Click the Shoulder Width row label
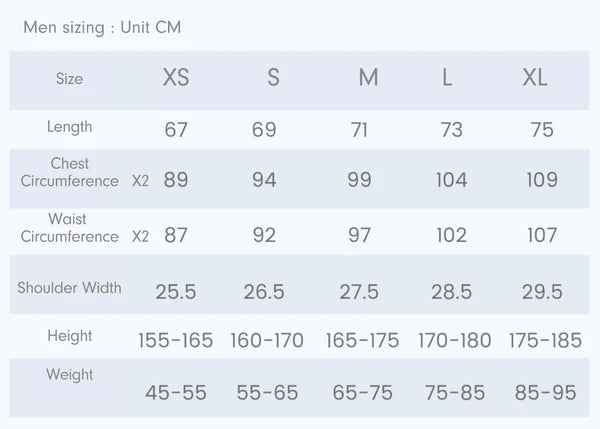This screenshot has height=429, width=600. click(x=69, y=288)
